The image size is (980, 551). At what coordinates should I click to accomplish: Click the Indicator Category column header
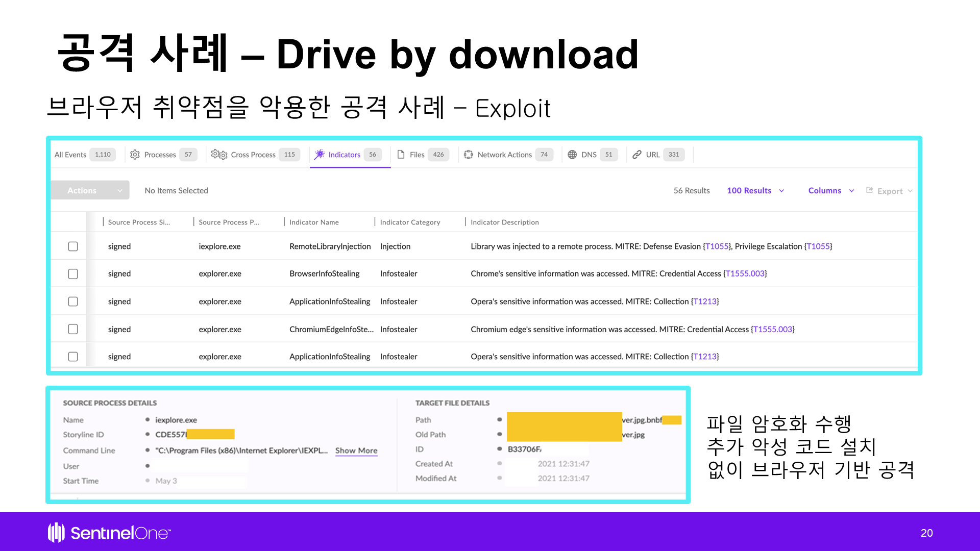[410, 222]
